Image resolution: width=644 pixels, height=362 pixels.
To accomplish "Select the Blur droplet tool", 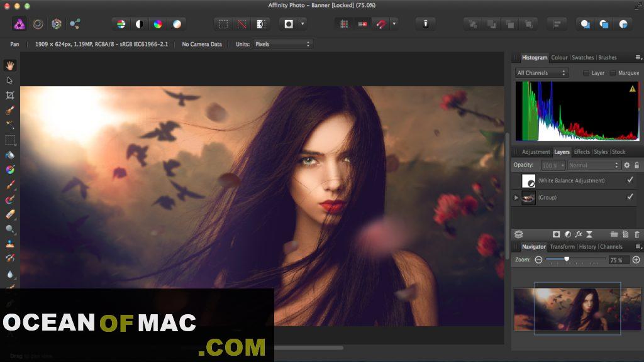I will [10, 274].
